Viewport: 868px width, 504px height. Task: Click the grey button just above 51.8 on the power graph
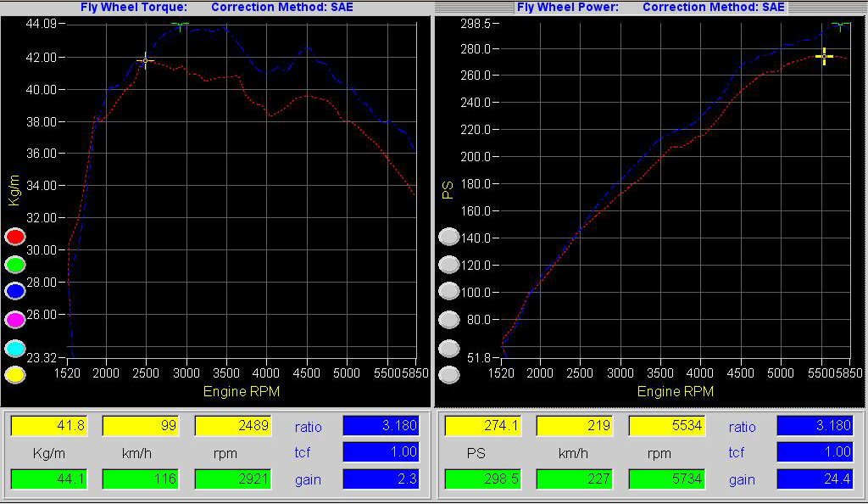point(449,349)
